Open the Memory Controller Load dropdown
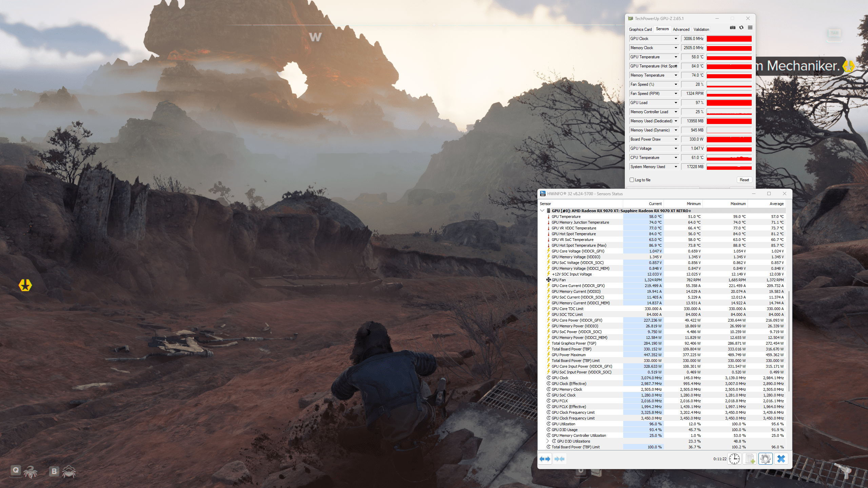The width and height of the screenshot is (868, 488). click(675, 112)
